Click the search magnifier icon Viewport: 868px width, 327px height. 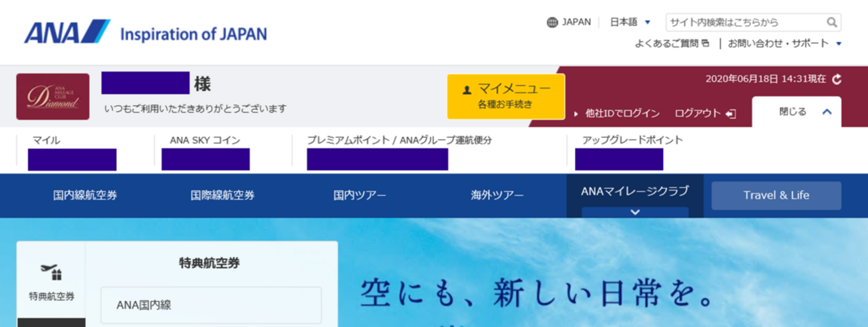831,22
